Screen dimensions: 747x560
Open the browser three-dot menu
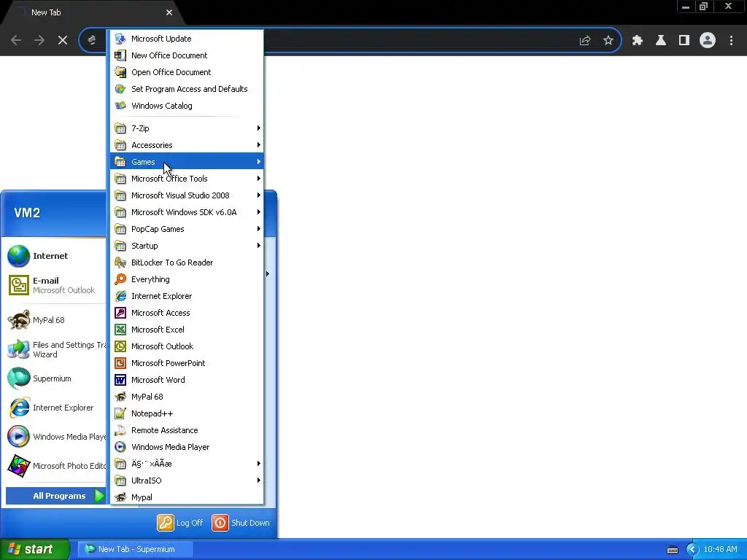[731, 41]
